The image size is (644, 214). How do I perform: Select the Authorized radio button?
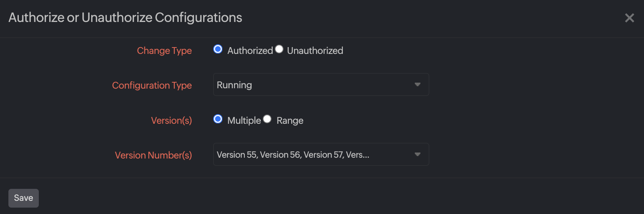pos(218,49)
